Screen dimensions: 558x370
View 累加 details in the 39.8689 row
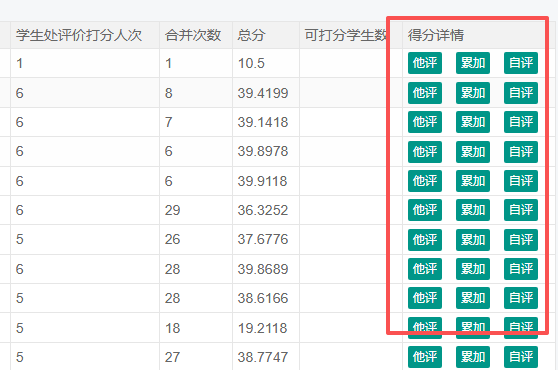click(473, 269)
